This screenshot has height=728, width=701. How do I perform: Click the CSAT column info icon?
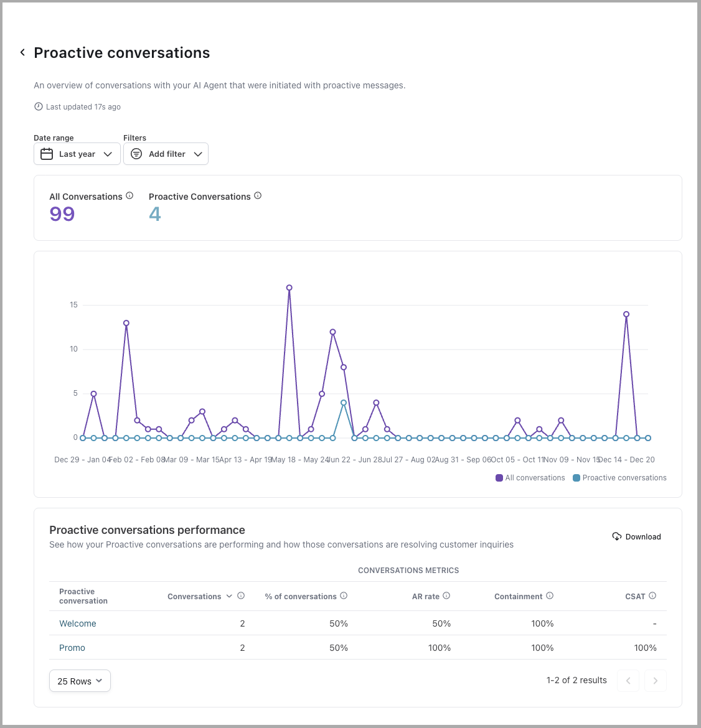[652, 595]
